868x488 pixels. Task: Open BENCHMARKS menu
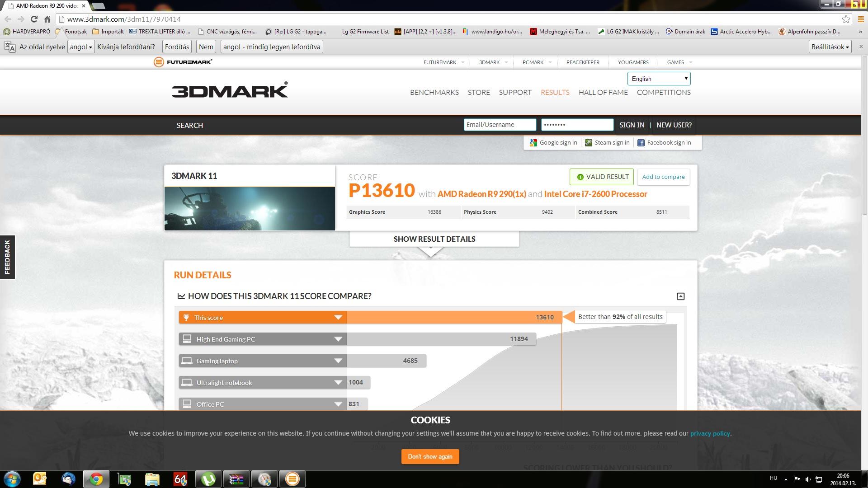pos(434,92)
